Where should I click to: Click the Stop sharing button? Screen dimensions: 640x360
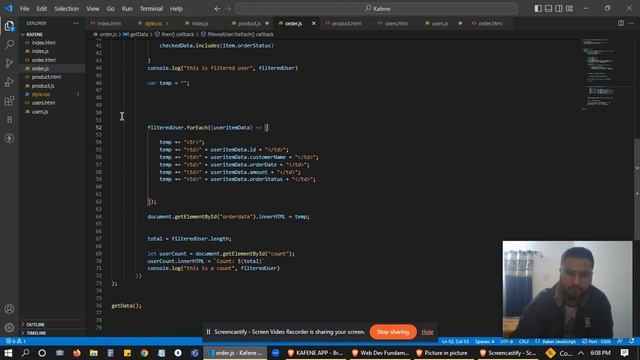coord(393,332)
